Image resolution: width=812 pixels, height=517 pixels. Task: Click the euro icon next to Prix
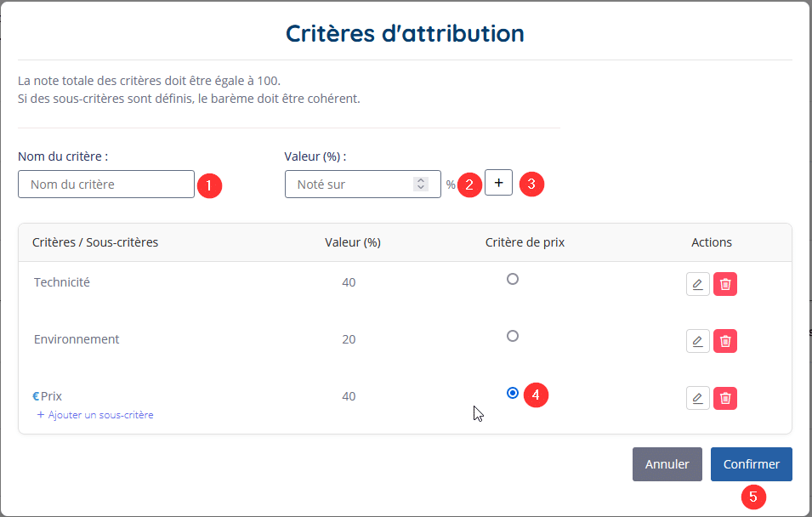pos(36,396)
